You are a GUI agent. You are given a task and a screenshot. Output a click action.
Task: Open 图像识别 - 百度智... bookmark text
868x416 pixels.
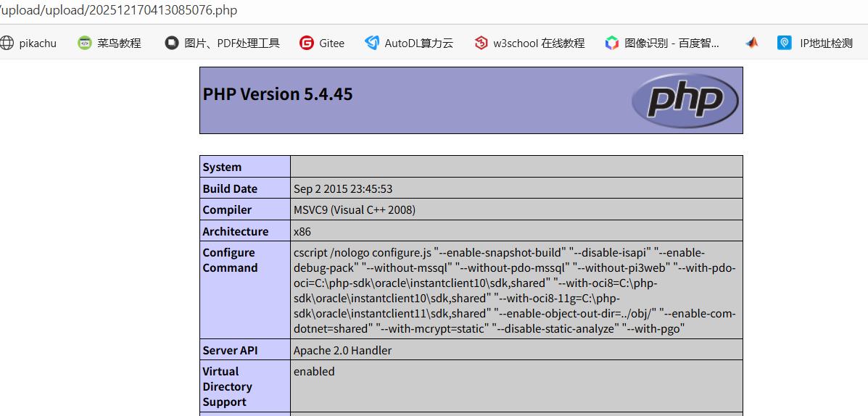click(x=672, y=43)
